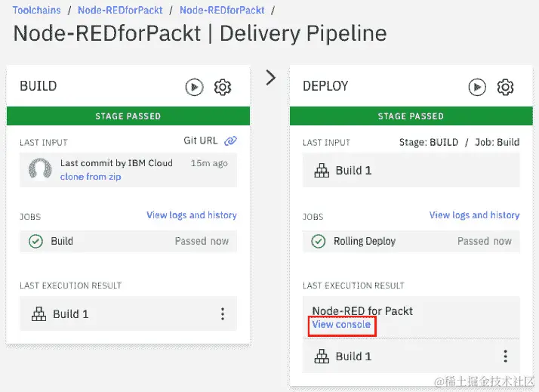The height and width of the screenshot is (392, 539).
Task: View logs and history for DEPLOY stage
Action: click(474, 215)
